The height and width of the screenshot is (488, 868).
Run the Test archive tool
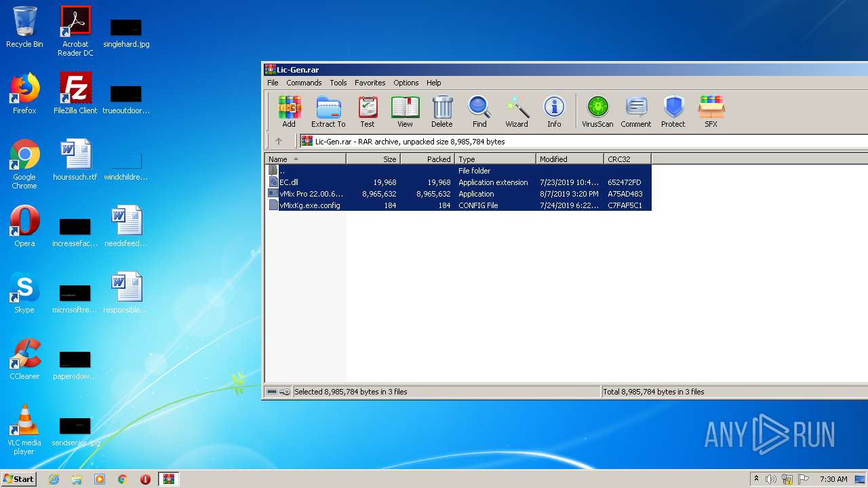click(x=368, y=112)
